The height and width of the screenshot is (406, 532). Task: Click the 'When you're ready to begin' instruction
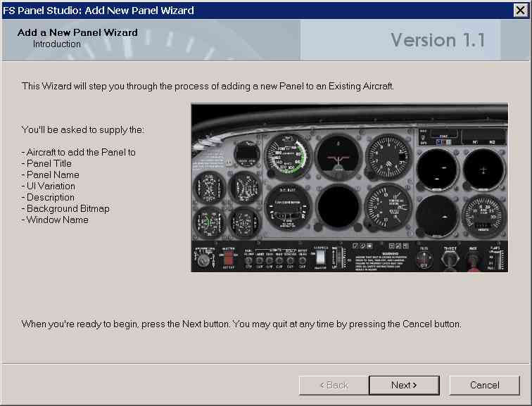pyautogui.click(x=241, y=324)
